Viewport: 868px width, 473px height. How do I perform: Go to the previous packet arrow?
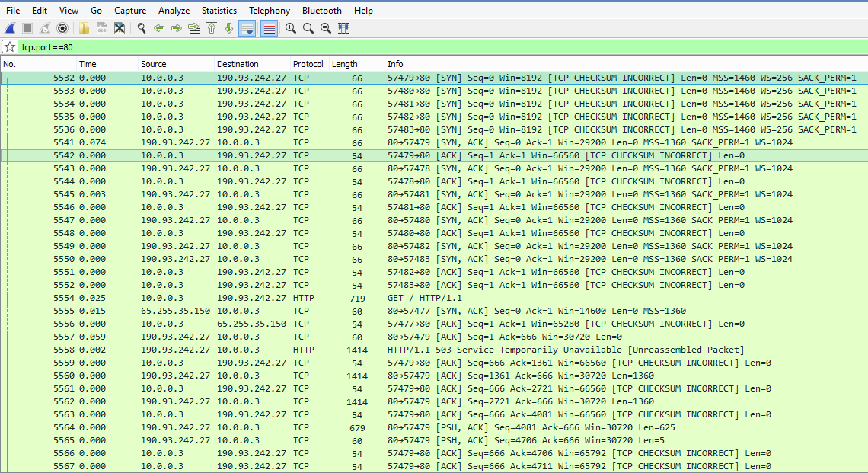pyautogui.click(x=159, y=28)
